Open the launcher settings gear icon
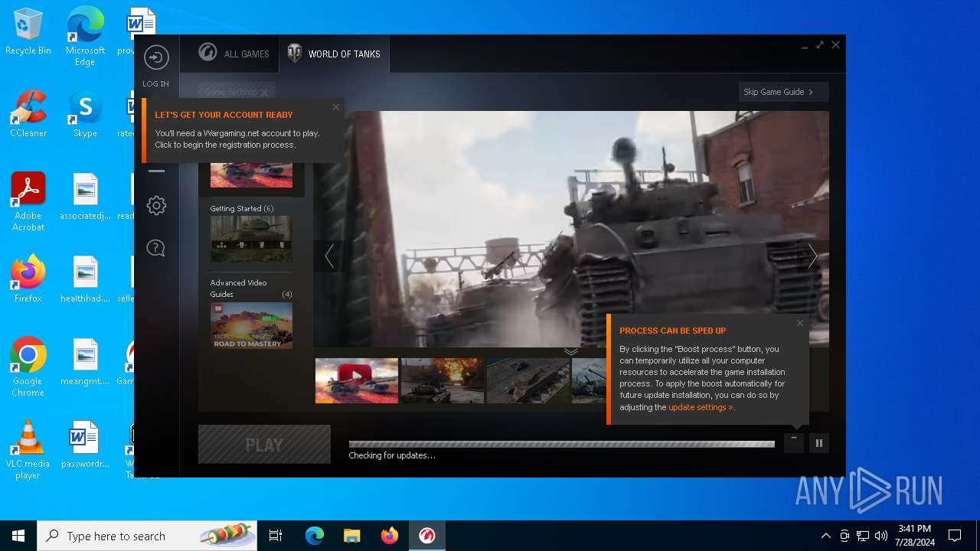The width and height of the screenshot is (980, 551). [x=156, y=205]
